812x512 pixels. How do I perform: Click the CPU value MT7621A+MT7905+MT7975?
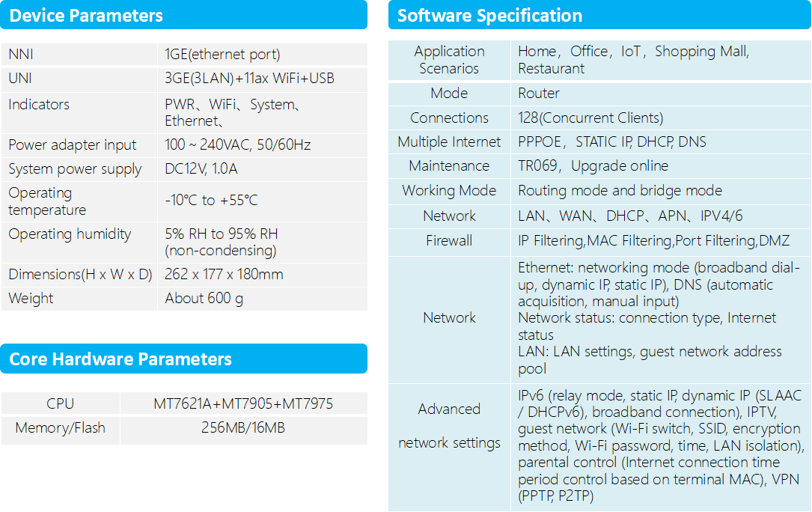[x=243, y=403]
